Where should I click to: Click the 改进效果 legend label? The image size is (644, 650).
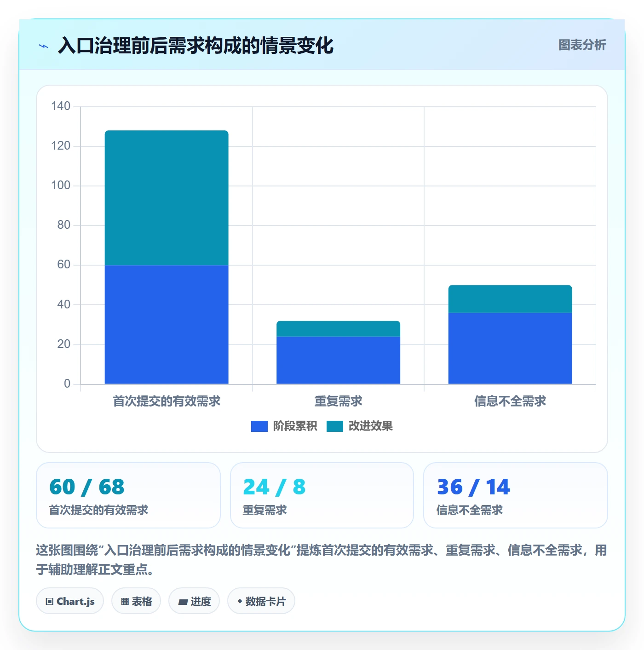(370, 426)
